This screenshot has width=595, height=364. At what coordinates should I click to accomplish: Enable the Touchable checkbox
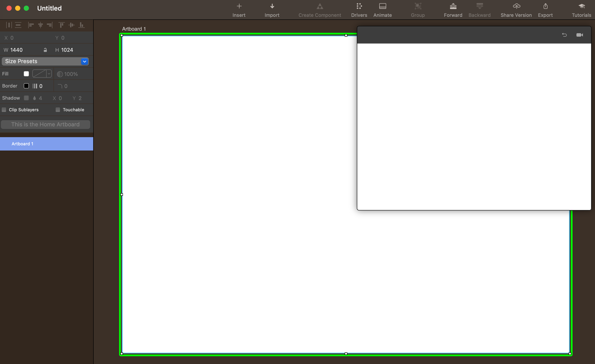coord(58,110)
